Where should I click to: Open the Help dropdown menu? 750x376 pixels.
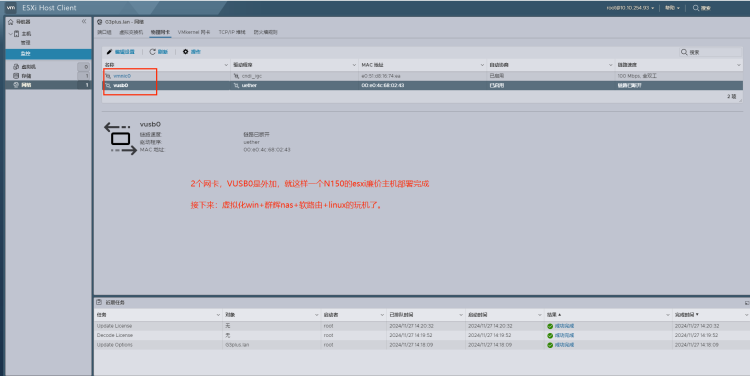(673, 8)
